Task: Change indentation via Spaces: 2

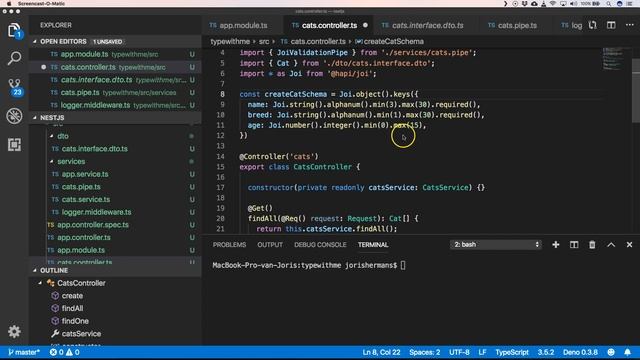Action: pos(424,352)
